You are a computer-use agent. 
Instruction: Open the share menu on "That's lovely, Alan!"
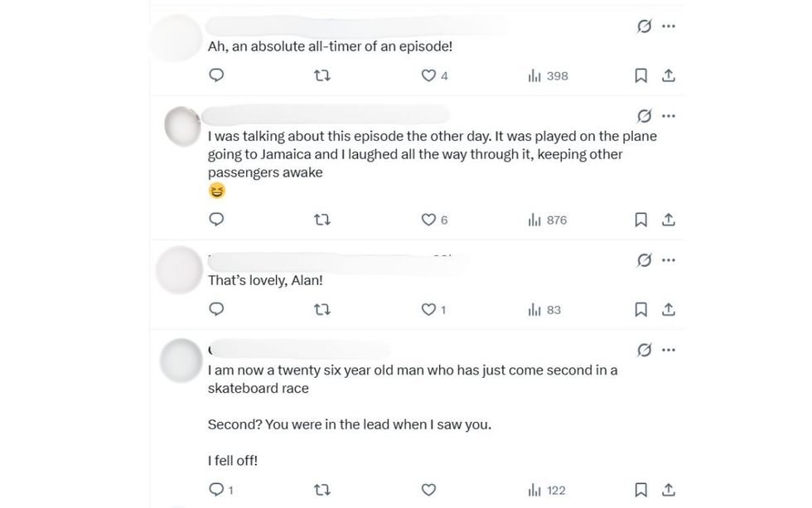pos(669,309)
